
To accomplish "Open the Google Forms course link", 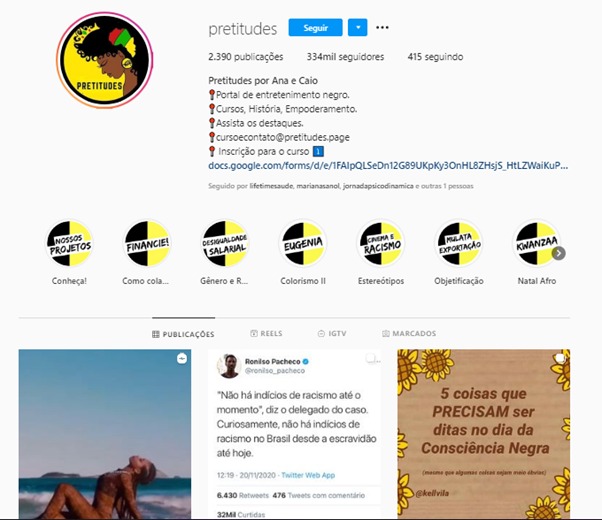I will (388, 166).
